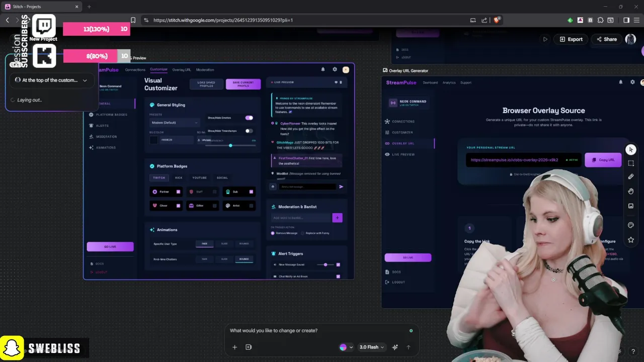
Task: Click the bookmark icon left of URL
Action: (x=133, y=20)
